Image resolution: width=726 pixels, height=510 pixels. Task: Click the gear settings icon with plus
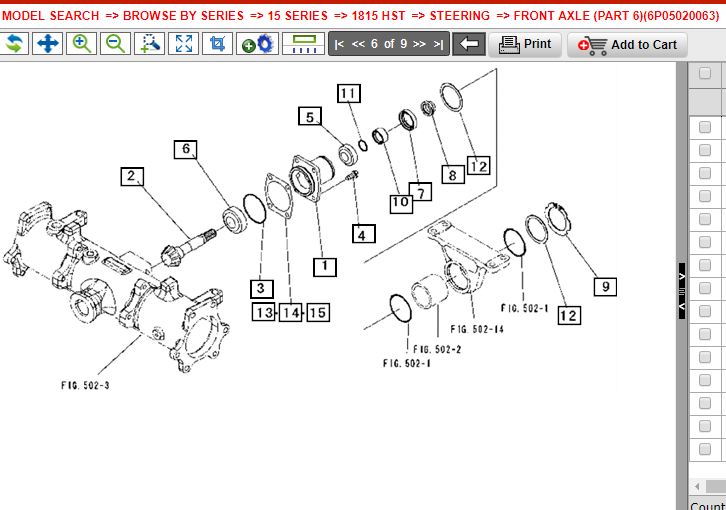pyautogui.click(x=258, y=44)
